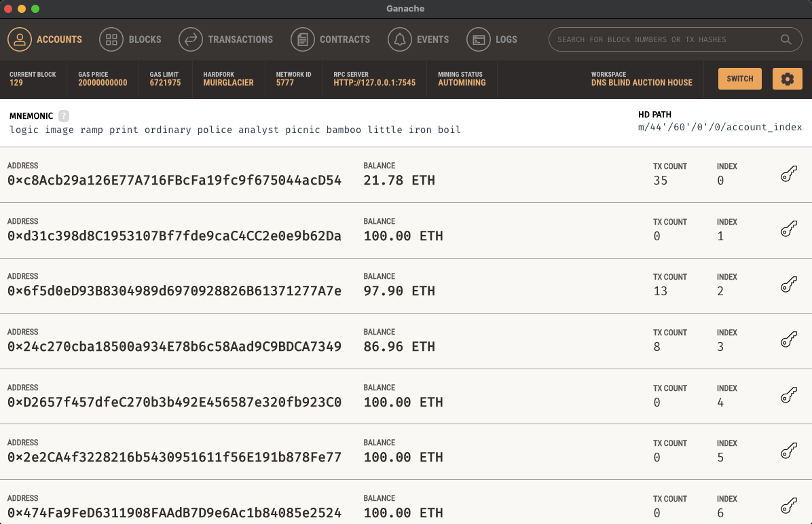This screenshot has width=812, height=524.
Task: Select address 0xc8Acb29a126E77A716FBcFa19fc9f675044acD54
Action: point(174,180)
